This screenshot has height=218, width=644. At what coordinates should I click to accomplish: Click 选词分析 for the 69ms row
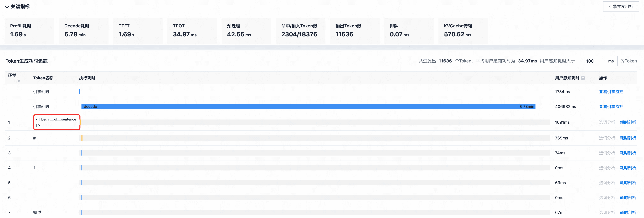tap(607, 183)
